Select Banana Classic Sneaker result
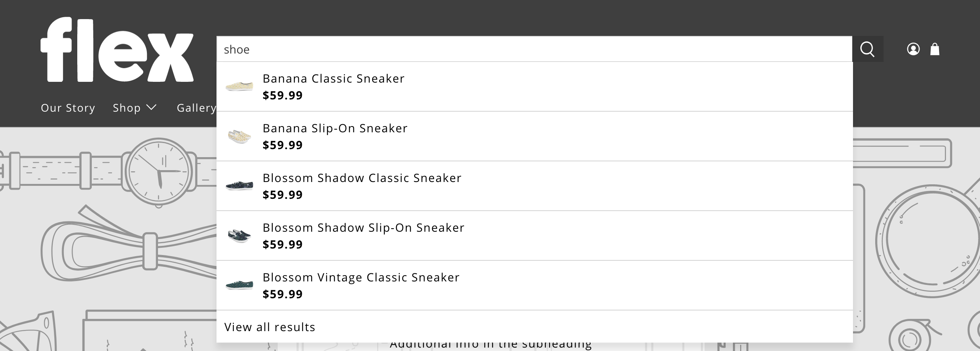980x351 pixels. click(x=535, y=87)
